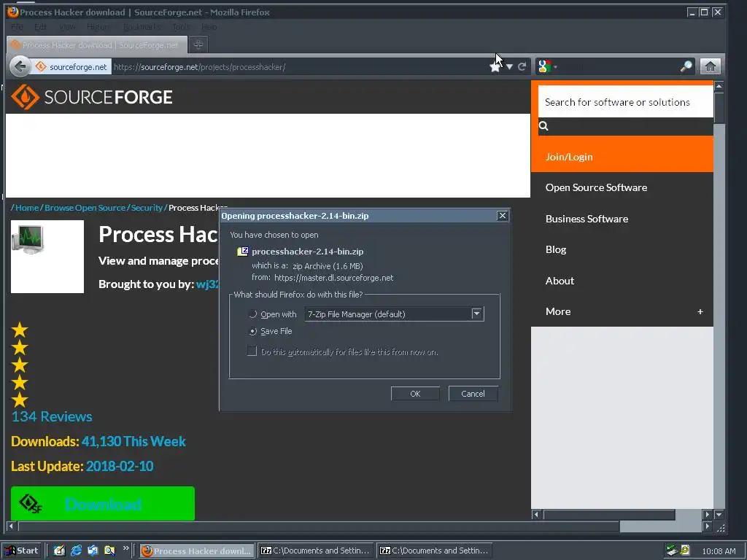
Task: Click the first quick launch icon
Action: point(60,551)
